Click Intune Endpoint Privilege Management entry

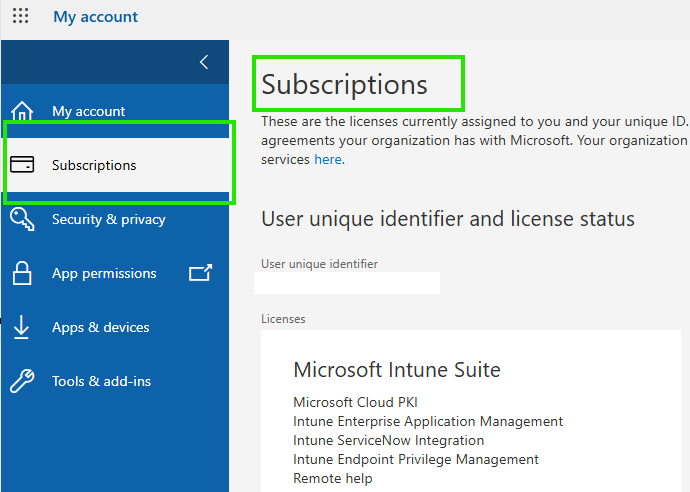(x=415, y=459)
